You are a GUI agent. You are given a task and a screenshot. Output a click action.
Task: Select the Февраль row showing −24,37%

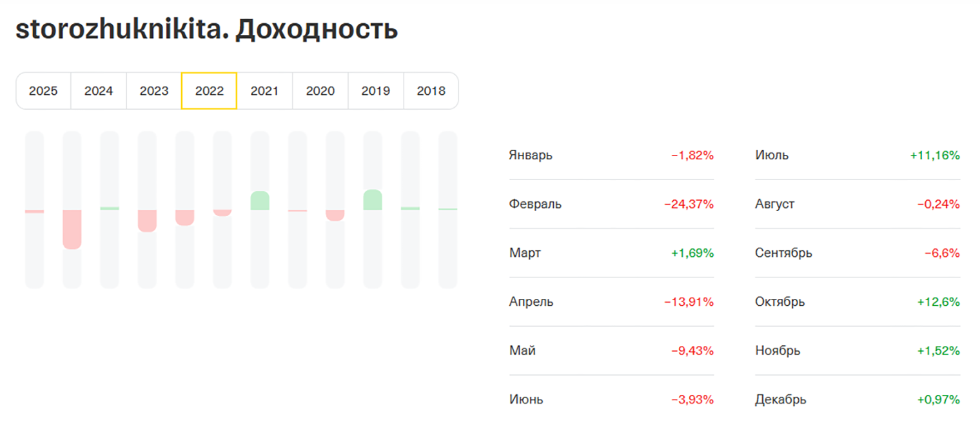point(611,204)
